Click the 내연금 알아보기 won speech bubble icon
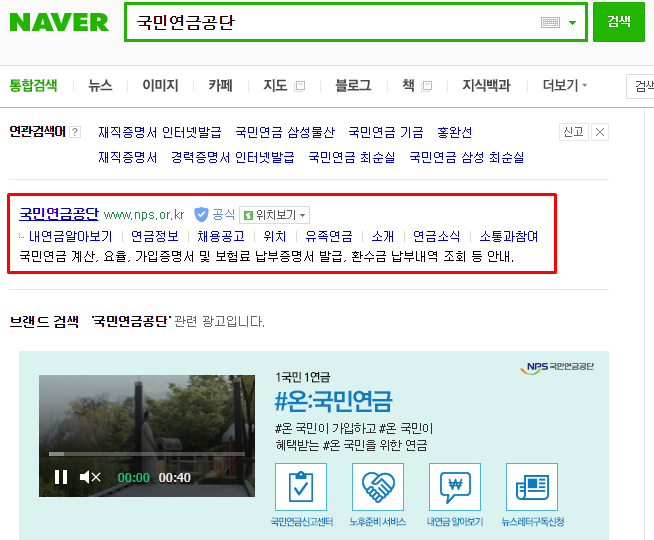 [455, 487]
